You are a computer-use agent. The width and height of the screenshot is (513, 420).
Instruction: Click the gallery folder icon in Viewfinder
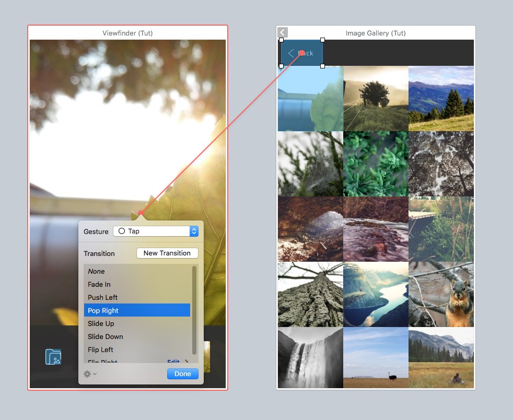53,357
